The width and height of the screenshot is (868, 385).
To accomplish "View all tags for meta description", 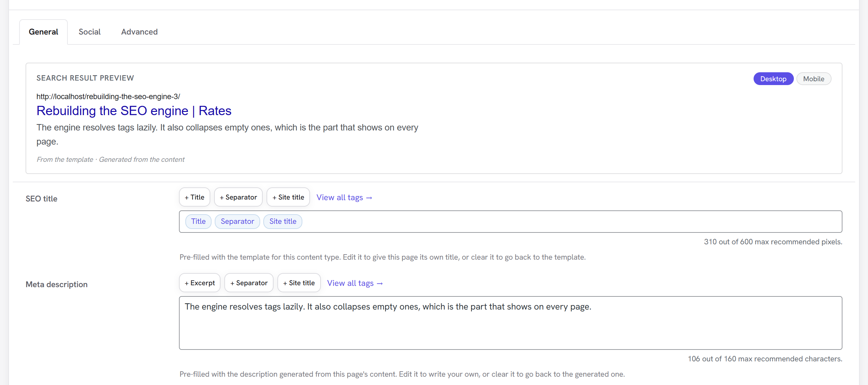I will click(x=355, y=283).
